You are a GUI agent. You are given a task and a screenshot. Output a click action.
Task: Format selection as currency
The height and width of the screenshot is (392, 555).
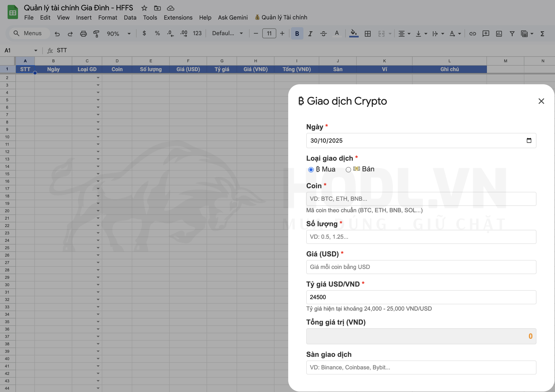(144, 33)
